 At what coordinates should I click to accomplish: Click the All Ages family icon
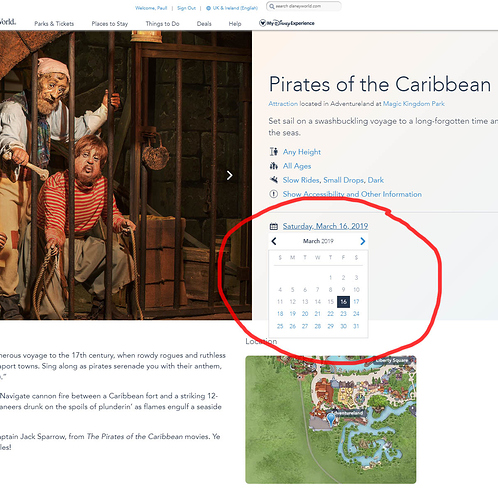(274, 166)
